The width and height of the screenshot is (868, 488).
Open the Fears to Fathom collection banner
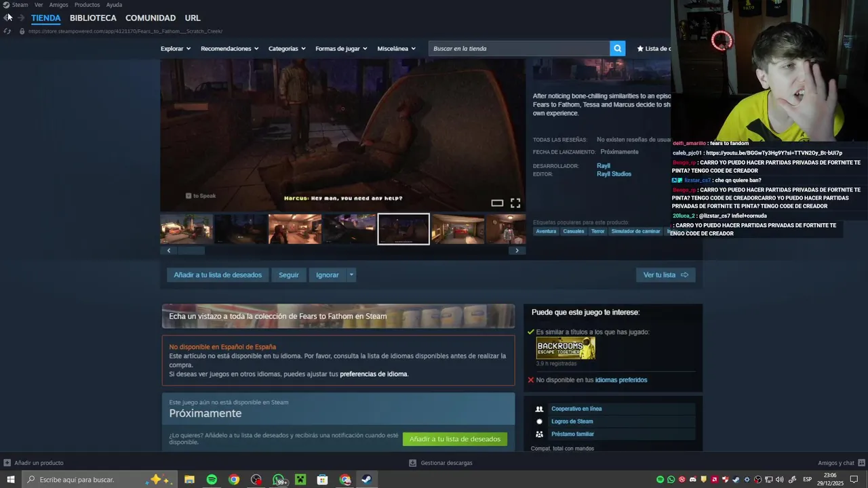338,316
